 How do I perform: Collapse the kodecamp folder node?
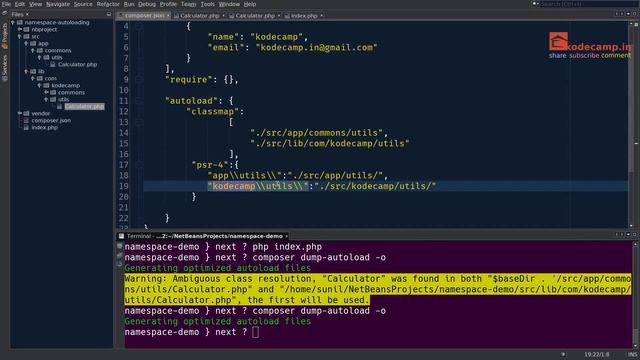point(40,85)
